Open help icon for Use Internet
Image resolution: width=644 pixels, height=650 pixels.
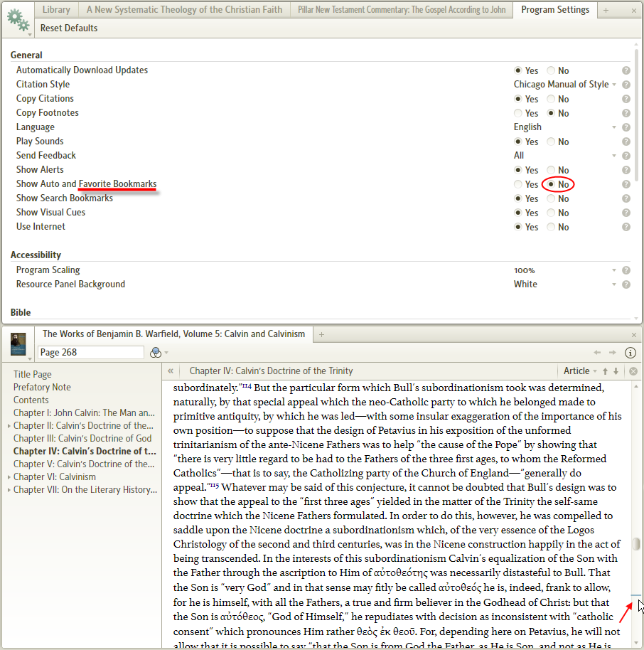click(x=626, y=227)
